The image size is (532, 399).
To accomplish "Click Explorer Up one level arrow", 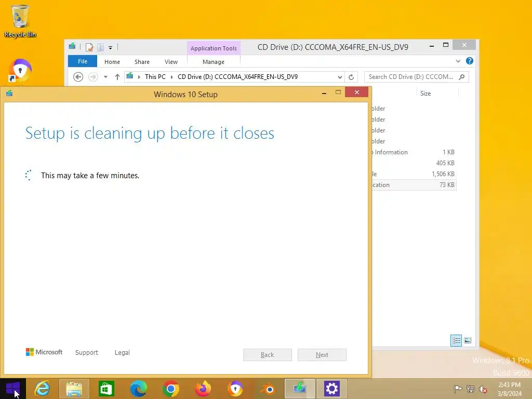I will 117,77.
